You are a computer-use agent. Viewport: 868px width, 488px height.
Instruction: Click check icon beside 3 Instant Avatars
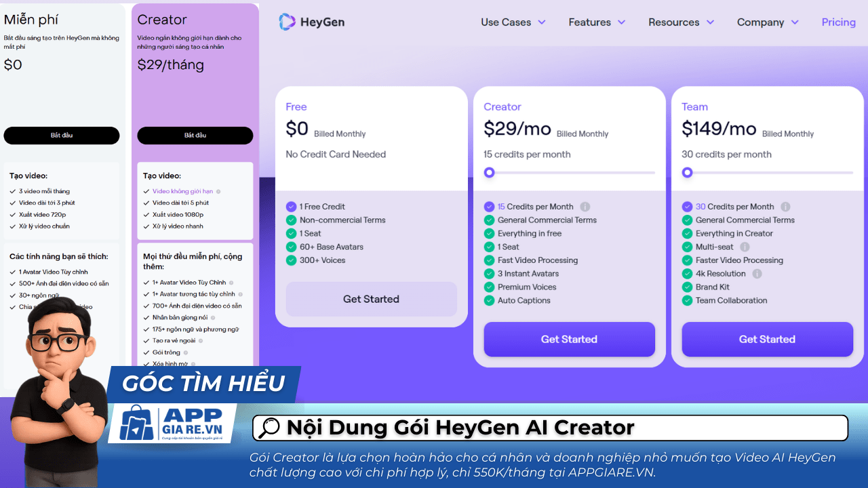[489, 274]
